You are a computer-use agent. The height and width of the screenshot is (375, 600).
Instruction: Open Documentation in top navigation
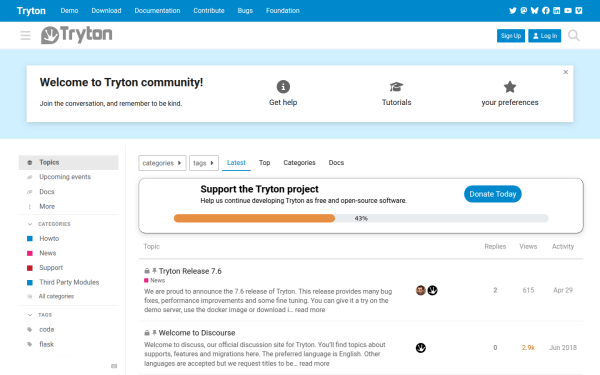157,11
